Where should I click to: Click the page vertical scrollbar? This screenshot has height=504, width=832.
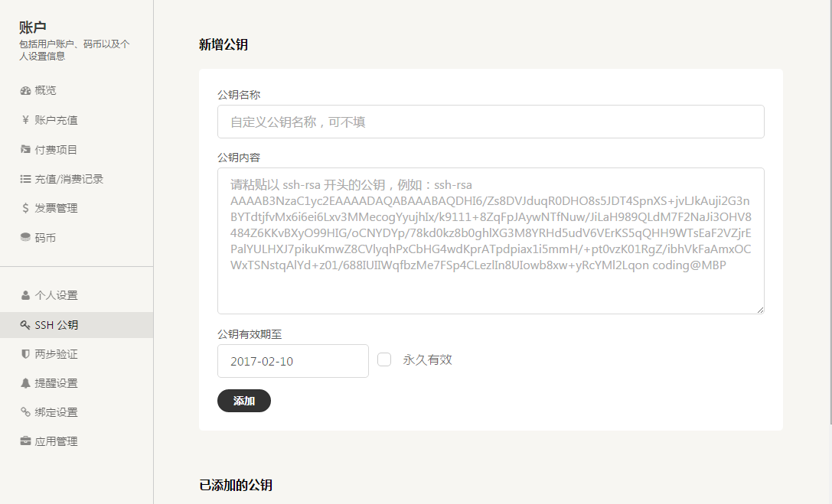click(830, 212)
